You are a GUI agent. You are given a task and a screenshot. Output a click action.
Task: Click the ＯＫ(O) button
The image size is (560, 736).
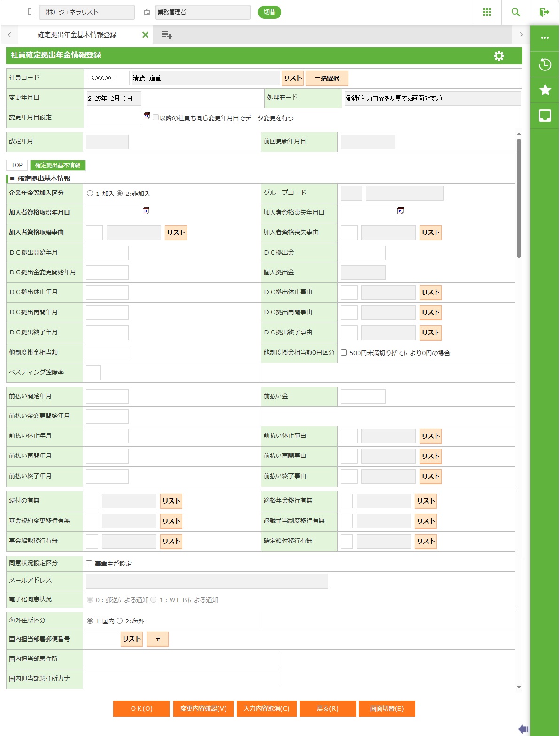(141, 709)
